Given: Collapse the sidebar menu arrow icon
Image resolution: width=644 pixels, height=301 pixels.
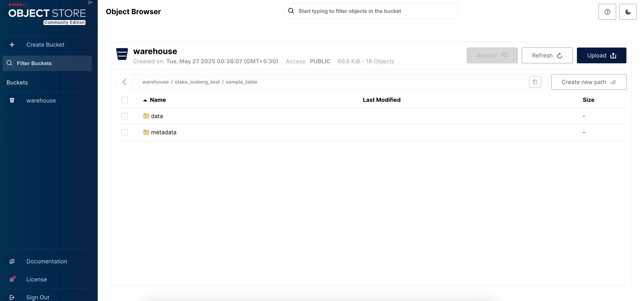Looking at the screenshot, I should click(91, 3).
